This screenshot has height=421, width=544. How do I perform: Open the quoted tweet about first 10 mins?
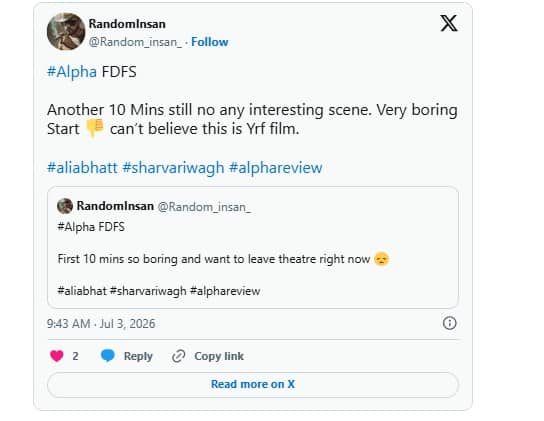pos(253,247)
